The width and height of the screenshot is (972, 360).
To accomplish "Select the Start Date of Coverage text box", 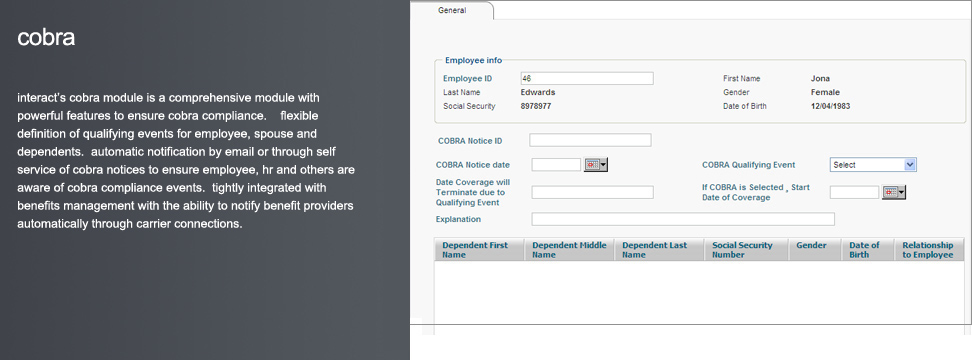I will 854,192.
